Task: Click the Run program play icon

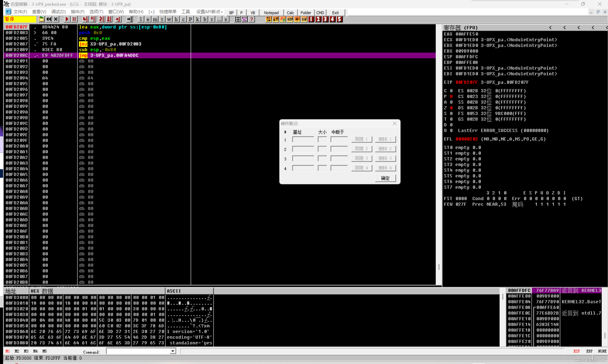Action: pyautogui.click(x=67, y=19)
